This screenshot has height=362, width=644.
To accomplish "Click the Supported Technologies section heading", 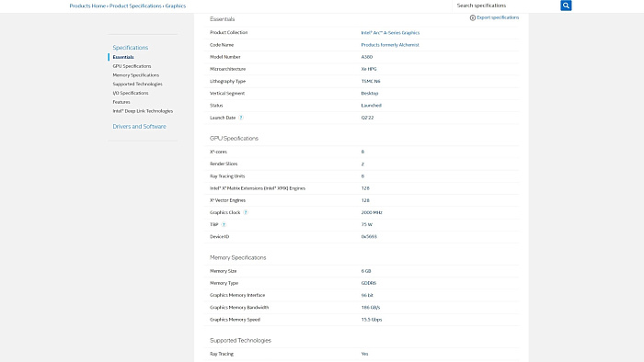I will 240,340.
